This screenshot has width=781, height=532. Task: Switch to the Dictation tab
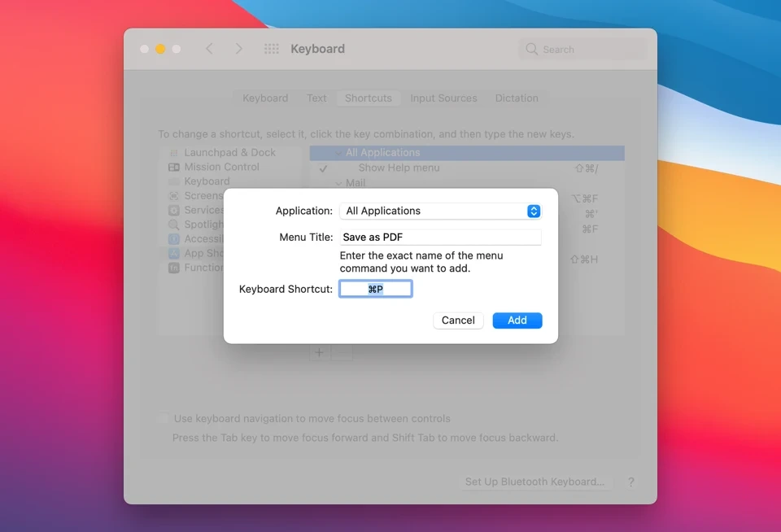(517, 98)
